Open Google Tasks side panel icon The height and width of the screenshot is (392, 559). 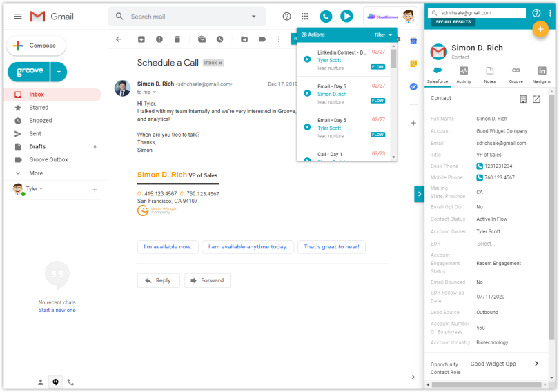coord(413,86)
